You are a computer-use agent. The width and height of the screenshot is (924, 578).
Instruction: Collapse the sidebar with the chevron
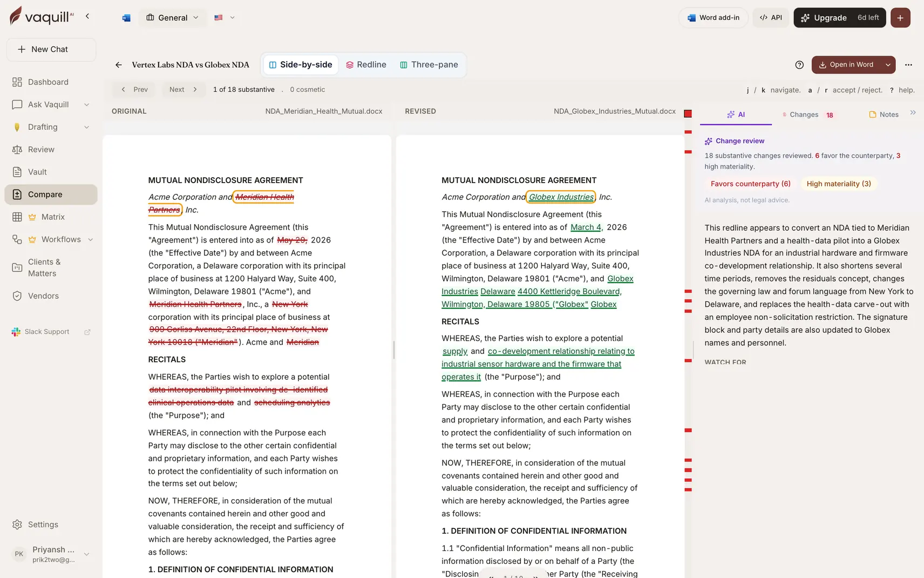click(87, 16)
